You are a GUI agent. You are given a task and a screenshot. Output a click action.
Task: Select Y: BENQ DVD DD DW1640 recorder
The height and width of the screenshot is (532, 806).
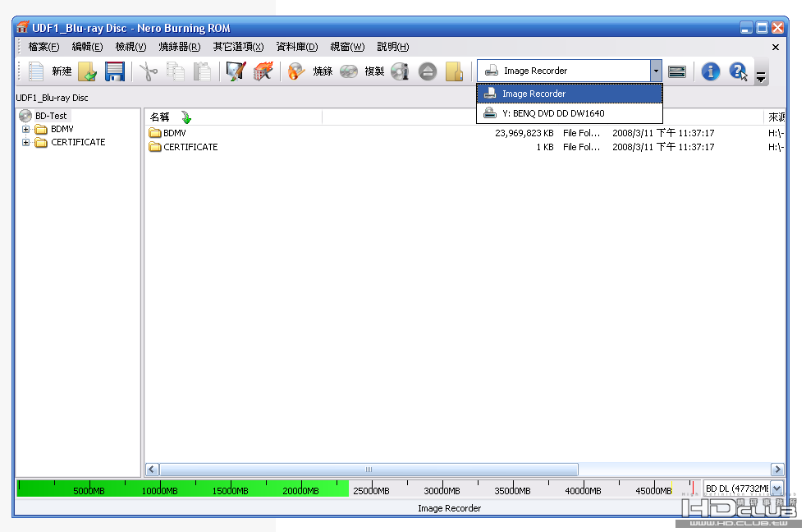tap(570, 113)
